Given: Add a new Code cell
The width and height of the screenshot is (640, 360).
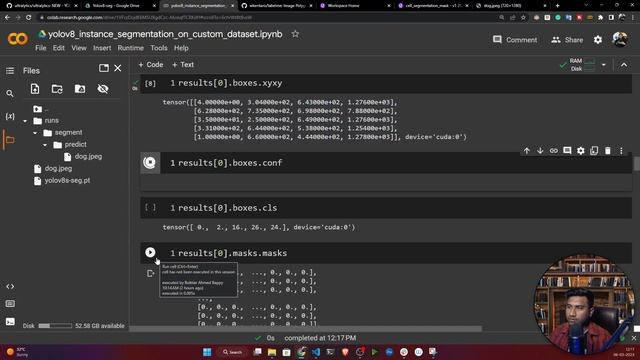Looking at the screenshot, I should click(151, 64).
